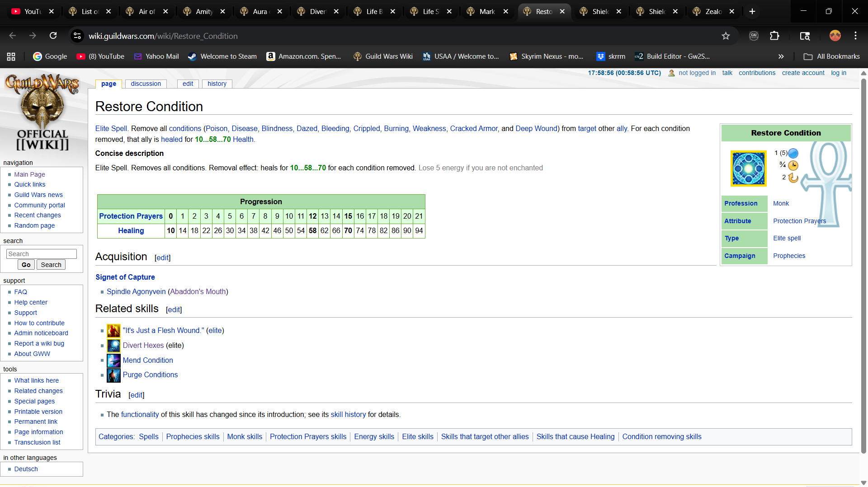This screenshot has width=868, height=487.
Task: Click the Mend Condition skill icon
Action: [113, 361]
